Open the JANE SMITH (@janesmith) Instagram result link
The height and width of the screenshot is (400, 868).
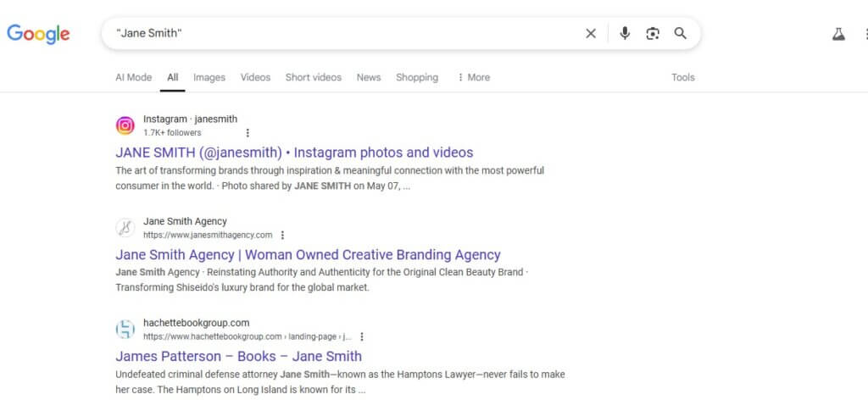pyautogui.click(x=294, y=153)
